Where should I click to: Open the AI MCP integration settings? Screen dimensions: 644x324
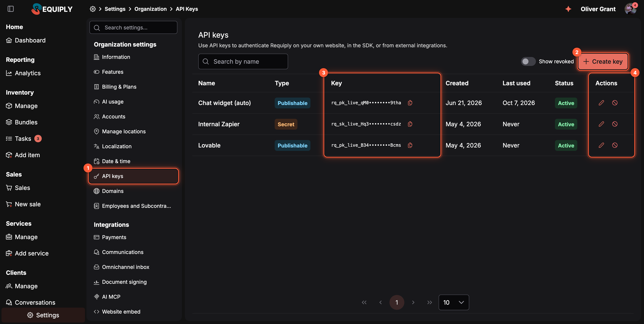point(133,297)
